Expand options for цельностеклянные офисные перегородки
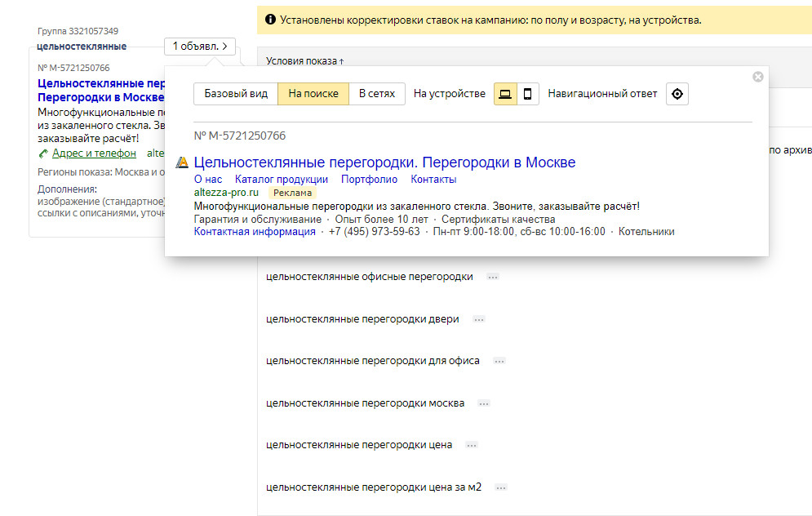The image size is (812, 516). (492, 277)
